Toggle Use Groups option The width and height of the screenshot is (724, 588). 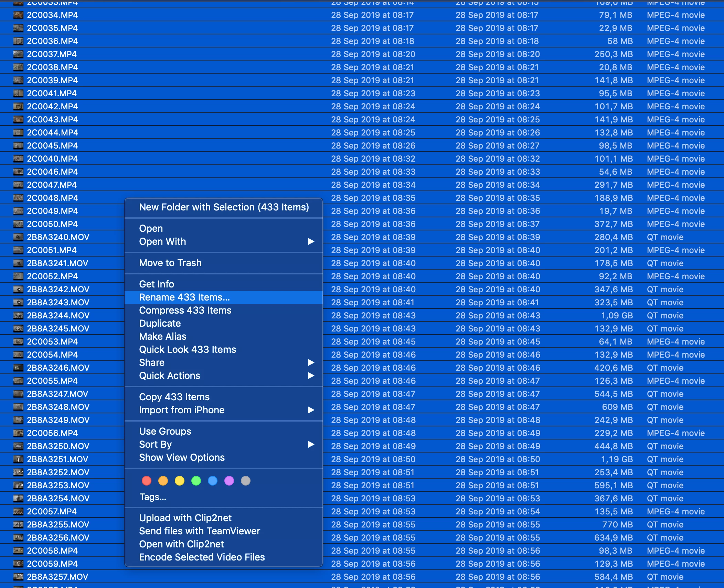[165, 432]
